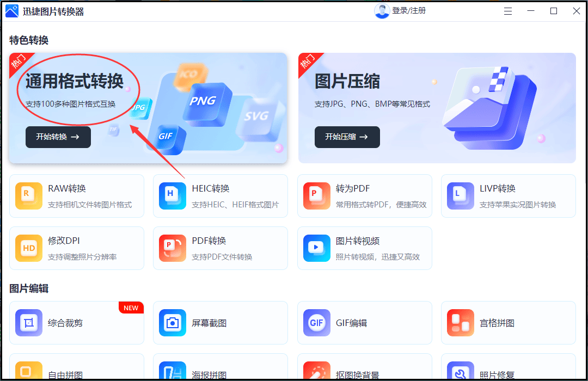Viewport: 588px width, 381px height.
Task: Click the 抠图换背景 icon
Action: 316,372
